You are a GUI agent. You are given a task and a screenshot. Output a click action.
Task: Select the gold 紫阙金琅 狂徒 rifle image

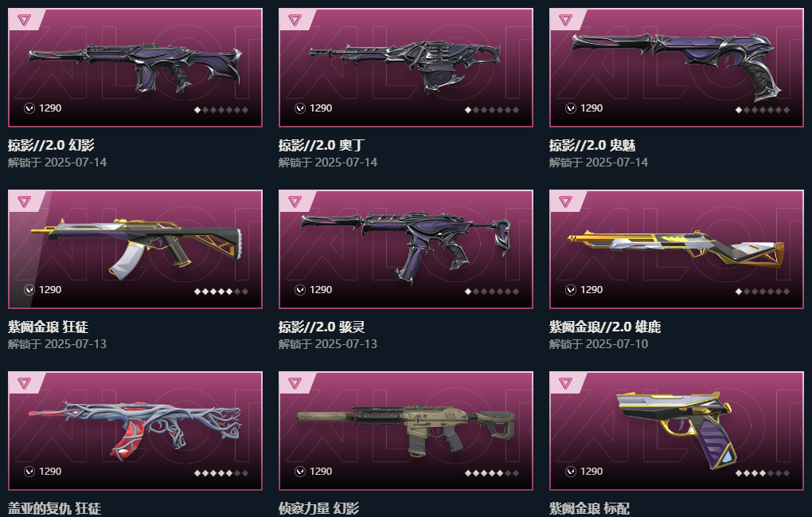[135, 248]
